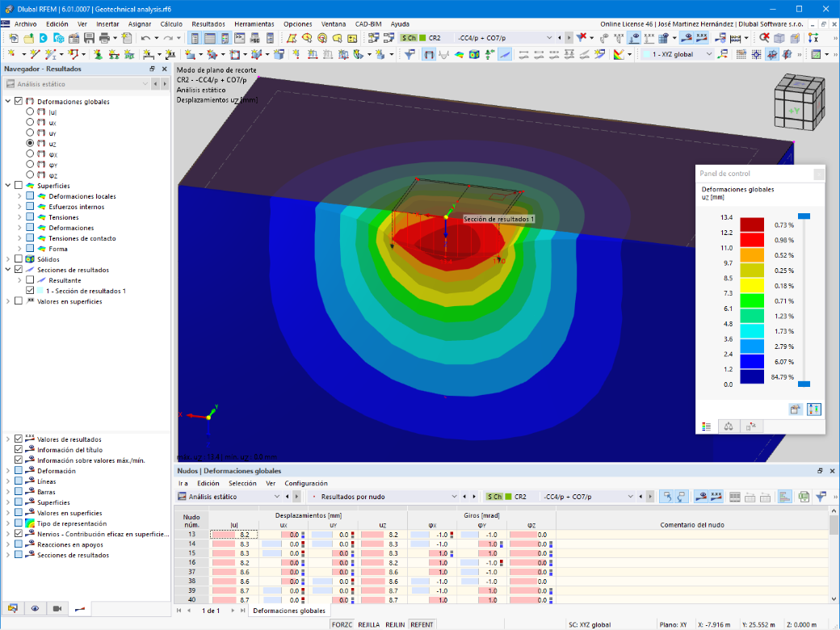The image size is (840, 630).
Task: Toggle the REJILLA status bar button
Action: (368, 624)
